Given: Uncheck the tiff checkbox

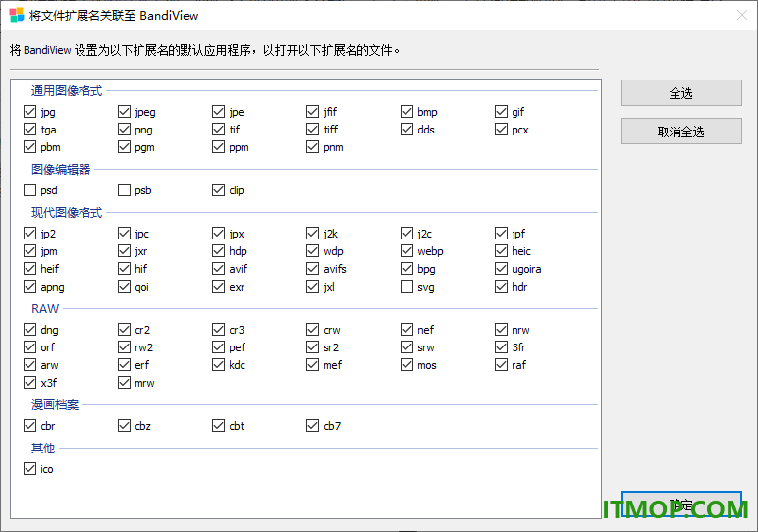Looking at the screenshot, I should pyautogui.click(x=313, y=130).
